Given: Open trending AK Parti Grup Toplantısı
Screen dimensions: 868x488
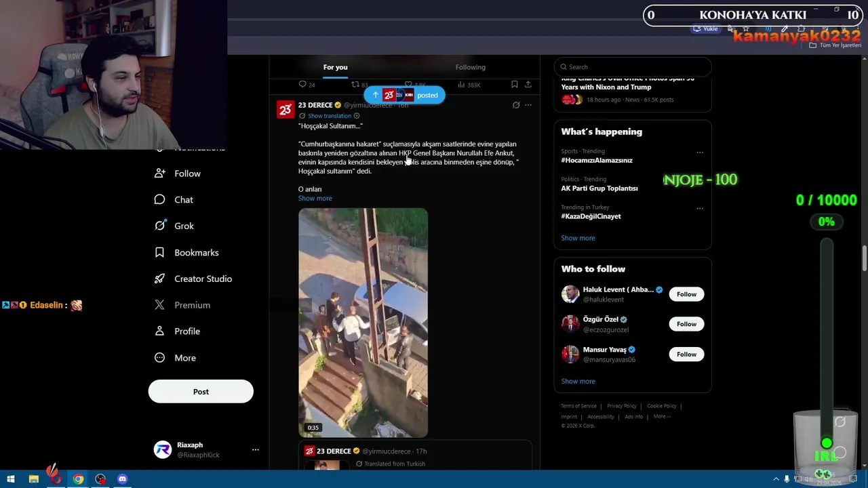Looking at the screenshot, I should tap(599, 188).
